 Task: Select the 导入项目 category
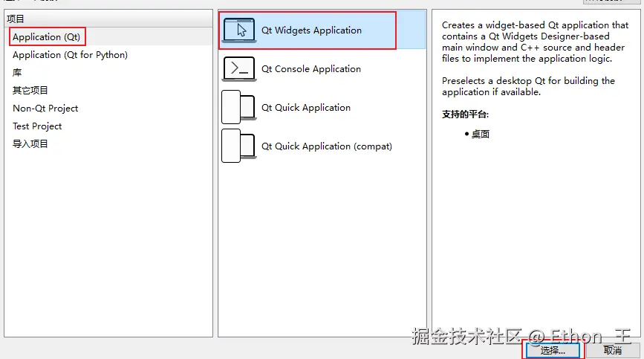30,143
